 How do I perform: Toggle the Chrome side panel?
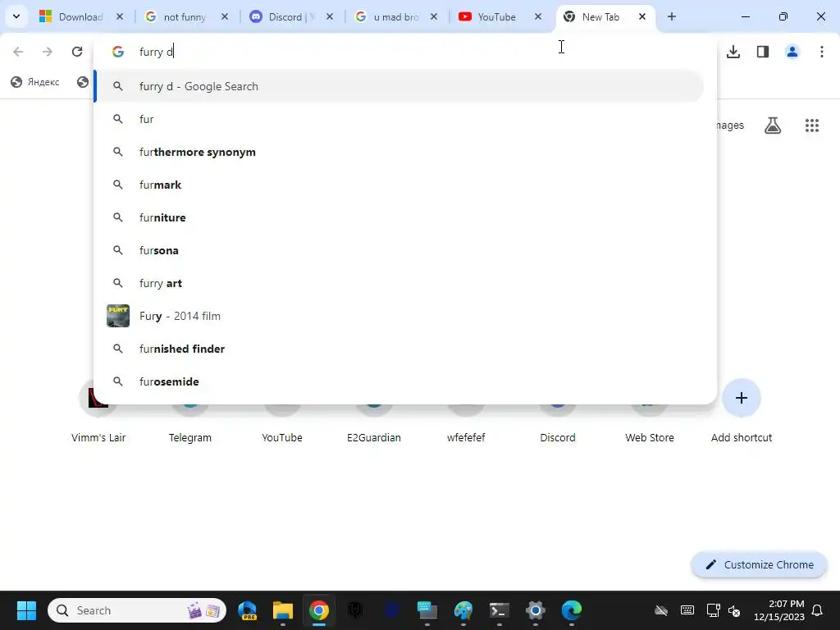tap(763, 52)
